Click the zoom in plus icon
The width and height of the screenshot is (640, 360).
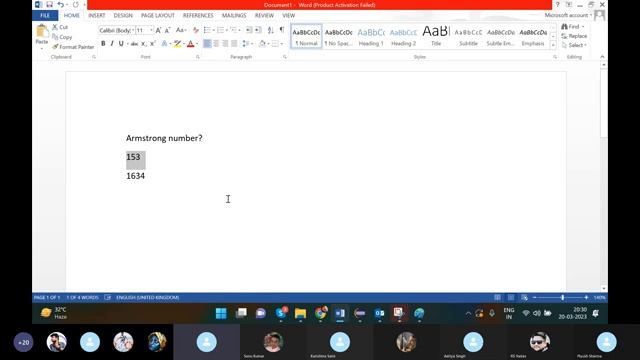click(x=586, y=298)
